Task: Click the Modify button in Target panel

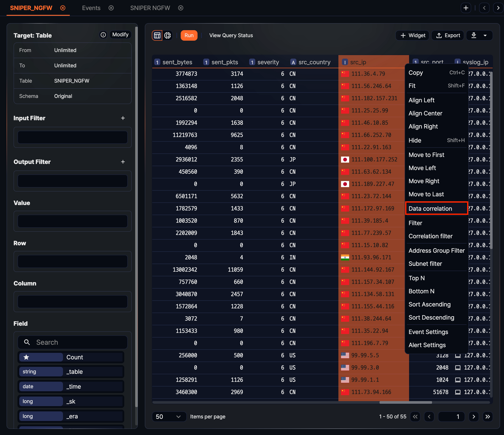Action: 120,34
